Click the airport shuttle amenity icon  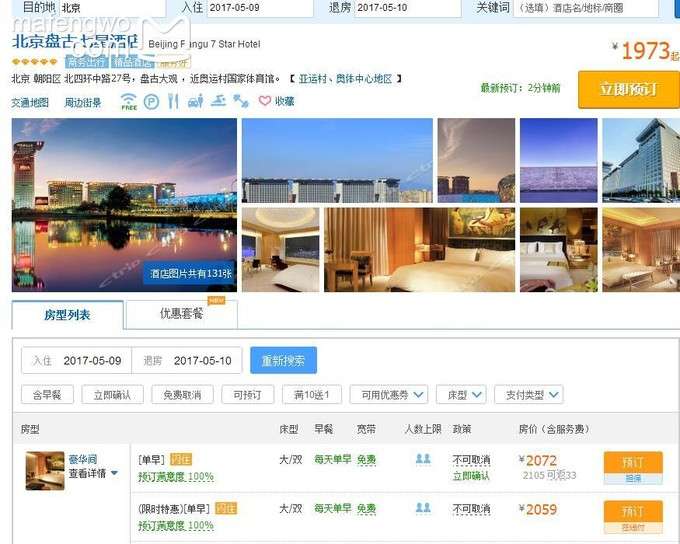(x=196, y=102)
